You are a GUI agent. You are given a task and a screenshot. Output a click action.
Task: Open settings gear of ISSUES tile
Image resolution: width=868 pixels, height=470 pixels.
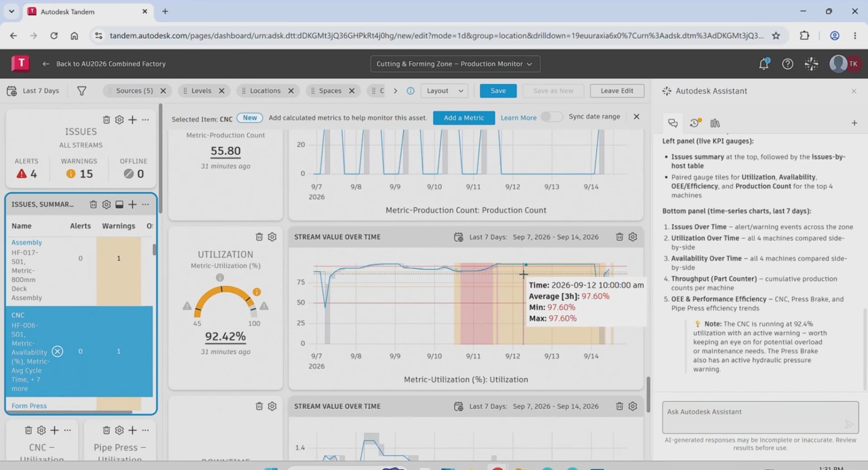pyautogui.click(x=119, y=120)
